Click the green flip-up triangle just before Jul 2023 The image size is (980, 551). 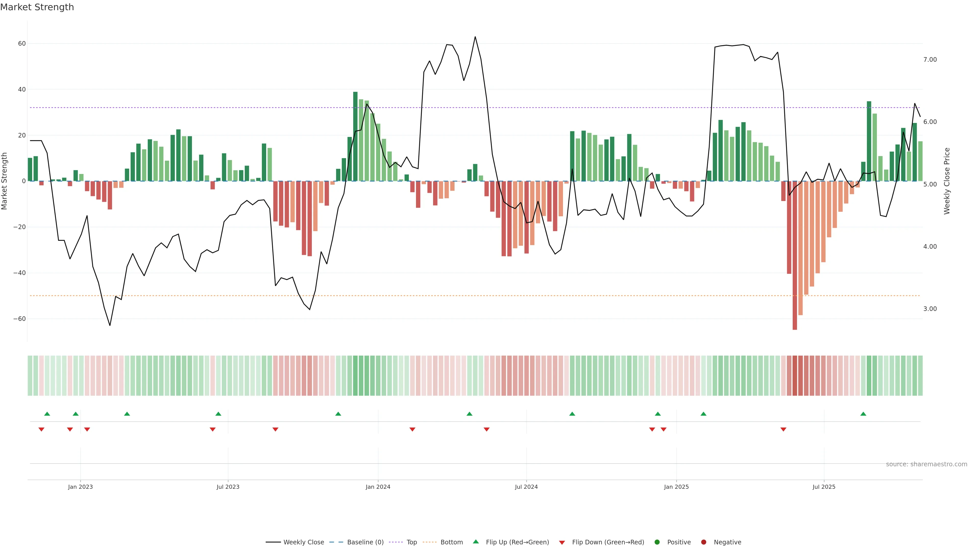(218, 414)
